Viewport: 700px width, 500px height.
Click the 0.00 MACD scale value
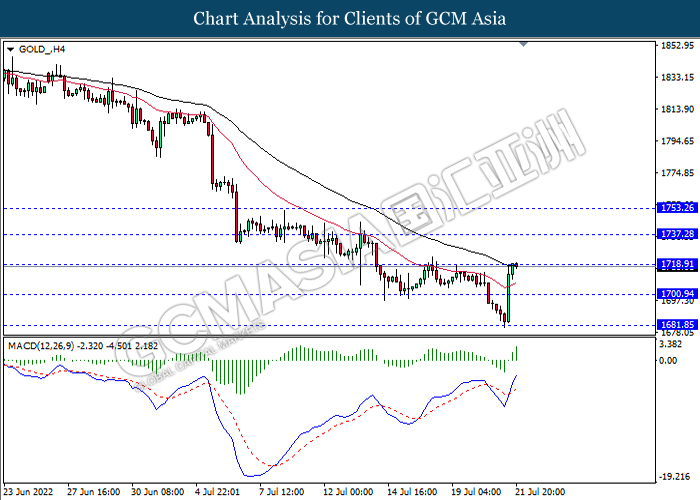coord(668,361)
